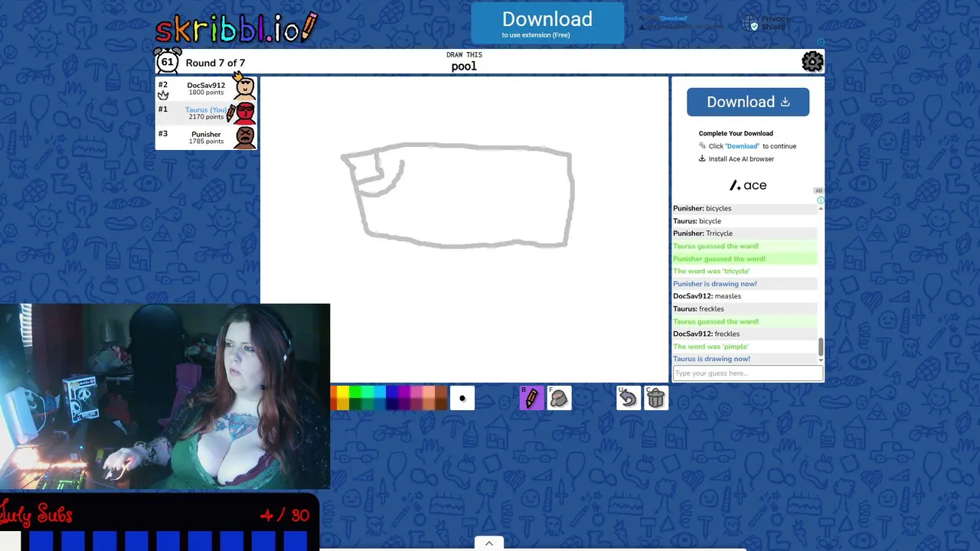
Task: Click 'DocSav912: measles' chat message
Action: tap(707, 296)
